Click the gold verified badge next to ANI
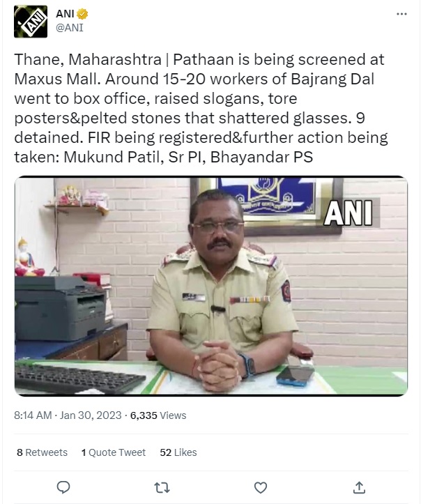 coord(81,15)
